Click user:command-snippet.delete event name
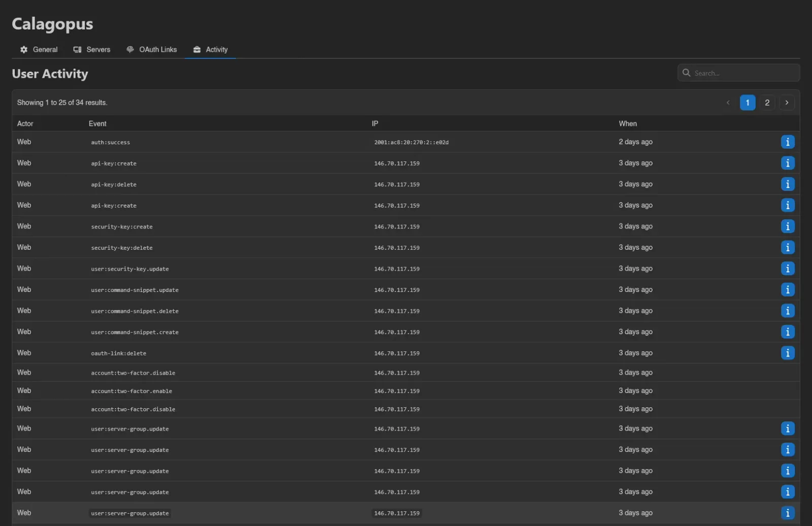This screenshot has width=812, height=526. tap(135, 311)
